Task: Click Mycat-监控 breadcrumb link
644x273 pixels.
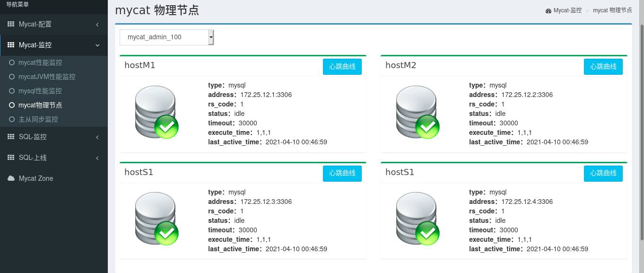Action: [567, 10]
